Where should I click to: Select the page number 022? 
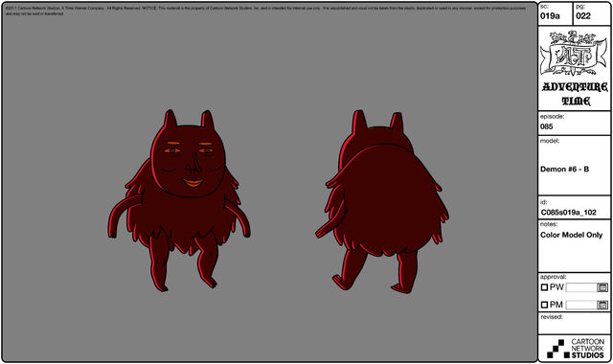coord(583,16)
